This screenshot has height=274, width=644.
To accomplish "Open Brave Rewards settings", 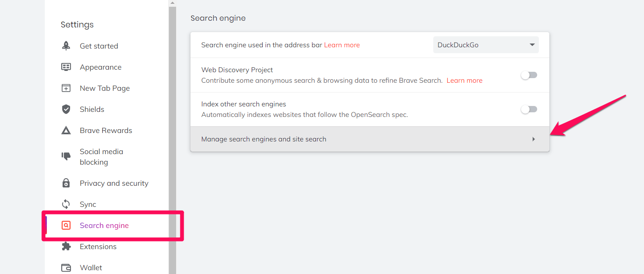I will point(106,130).
